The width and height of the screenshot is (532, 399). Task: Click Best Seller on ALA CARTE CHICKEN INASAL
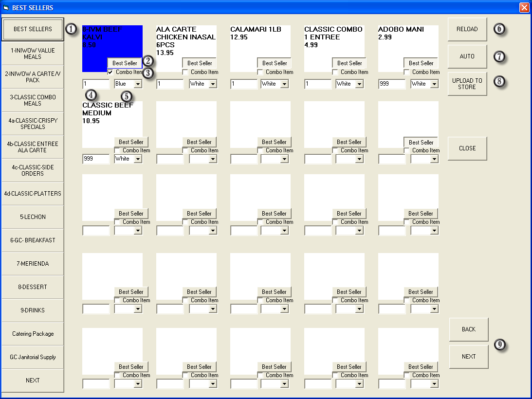point(199,63)
